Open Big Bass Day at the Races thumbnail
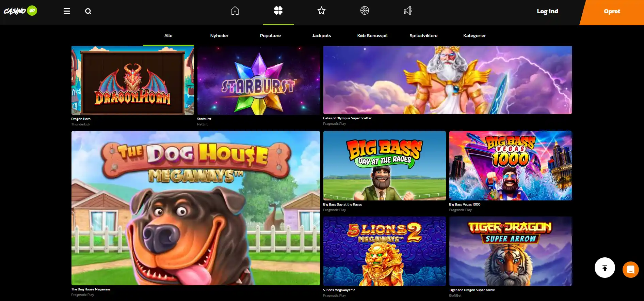The image size is (644, 301). click(385, 166)
